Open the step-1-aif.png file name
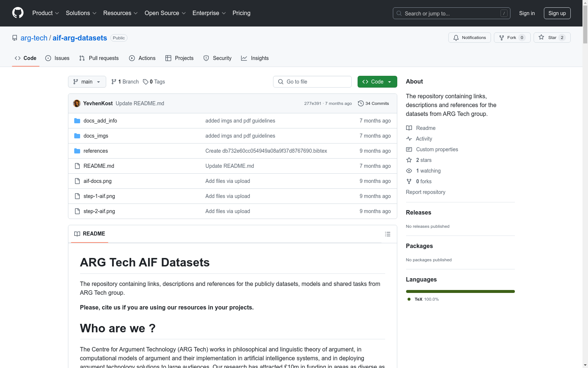This screenshot has height=368, width=588. 99,196
